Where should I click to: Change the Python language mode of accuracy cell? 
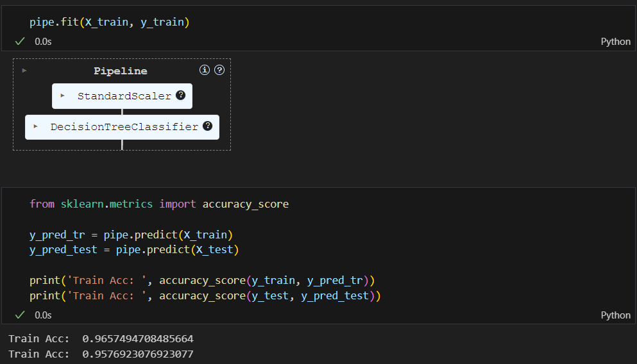615,315
